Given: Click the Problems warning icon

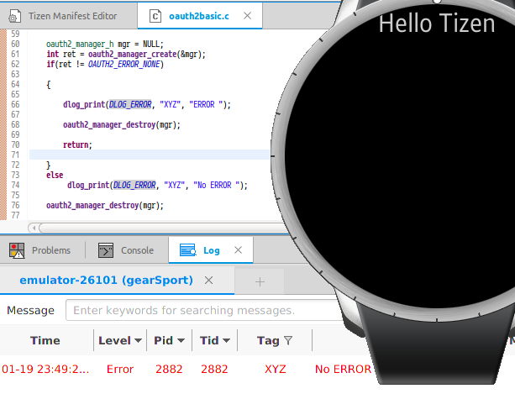Looking at the screenshot, I should [16, 250].
